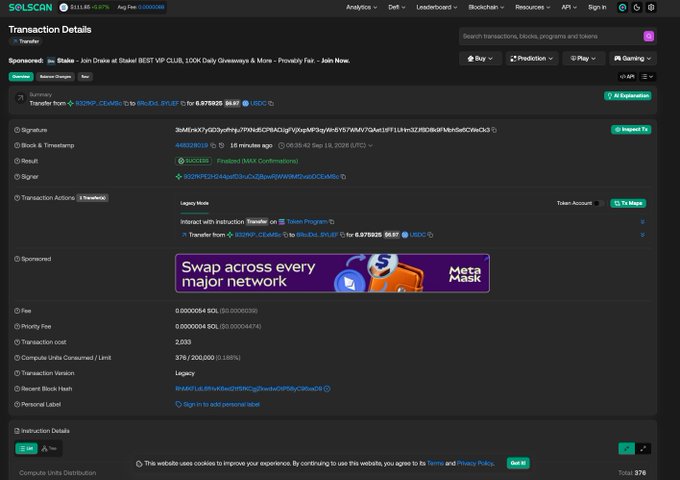680x480 pixels.
Task: Expand the Play dropdown
Action: pyautogui.click(x=583, y=59)
